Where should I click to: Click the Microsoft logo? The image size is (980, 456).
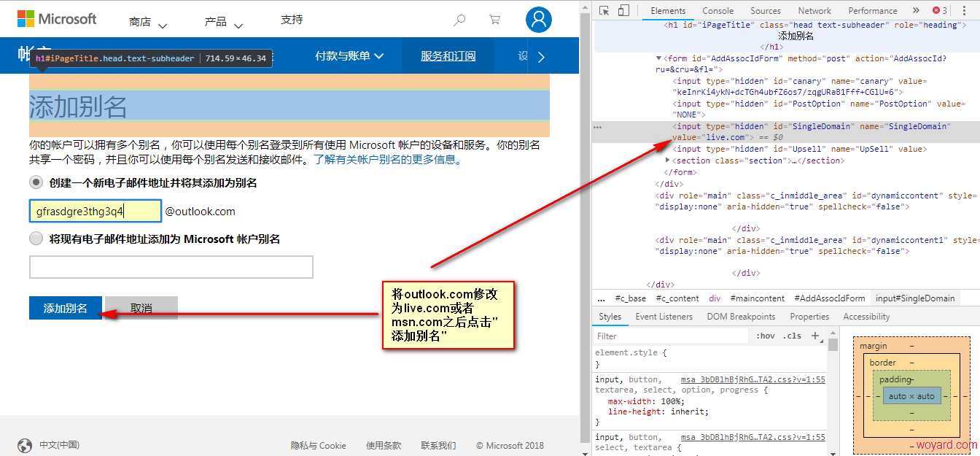click(57, 19)
